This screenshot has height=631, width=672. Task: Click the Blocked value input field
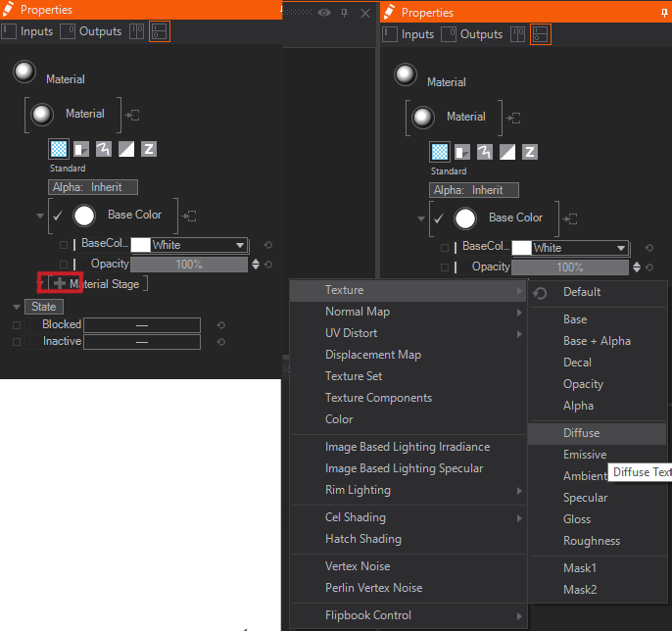coord(142,325)
